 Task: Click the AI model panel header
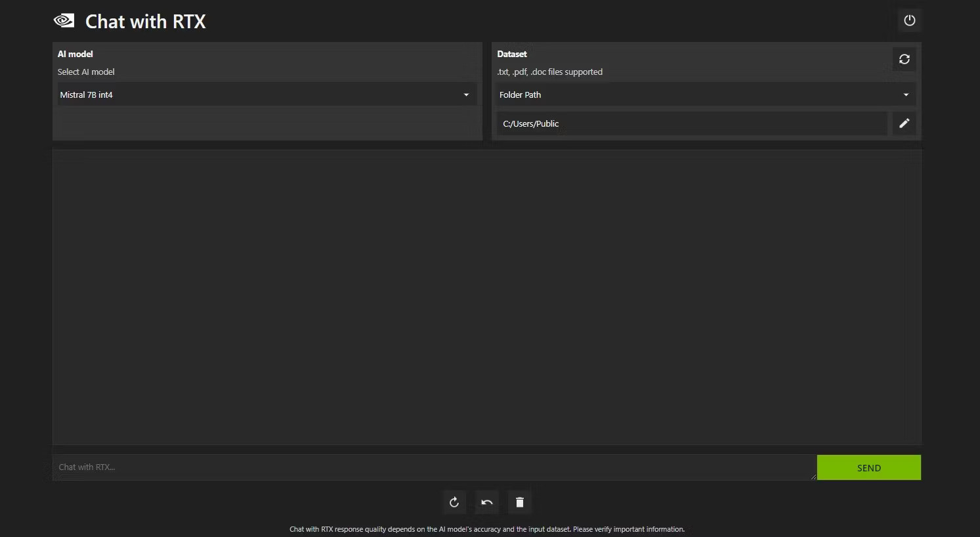(x=75, y=54)
